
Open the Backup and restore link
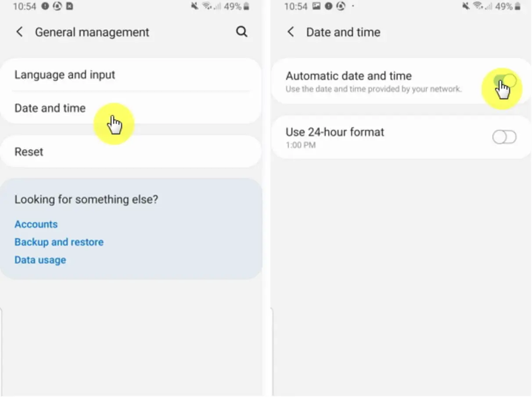coord(59,242)
